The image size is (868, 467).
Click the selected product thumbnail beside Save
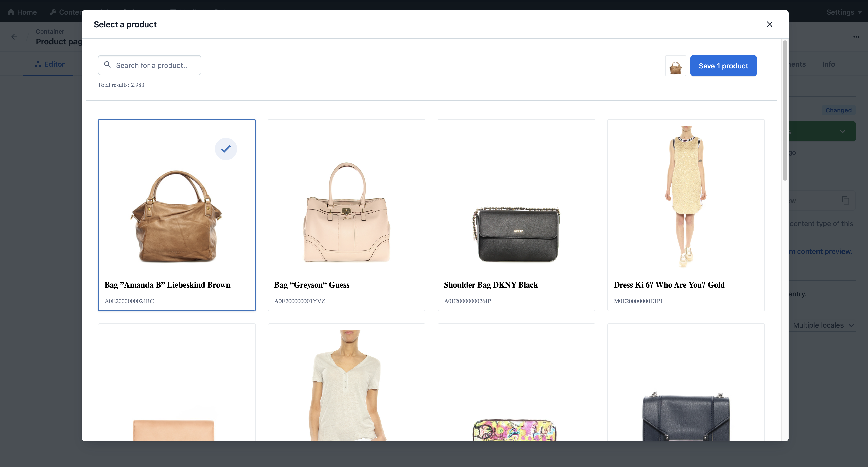(x=675, y=66)
